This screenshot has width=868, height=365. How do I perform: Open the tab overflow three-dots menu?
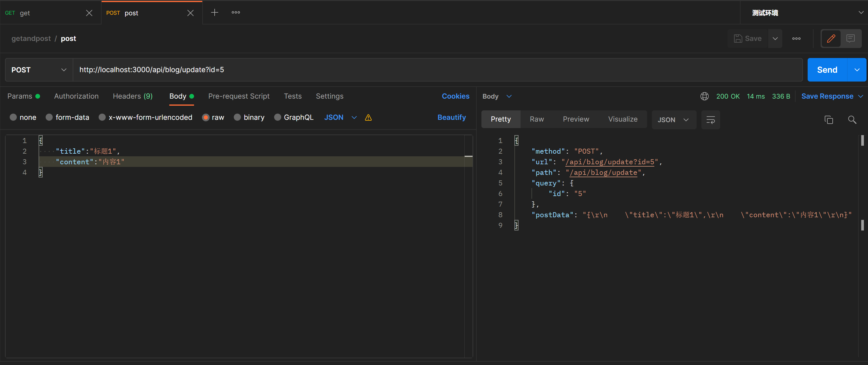pos(236,13)
